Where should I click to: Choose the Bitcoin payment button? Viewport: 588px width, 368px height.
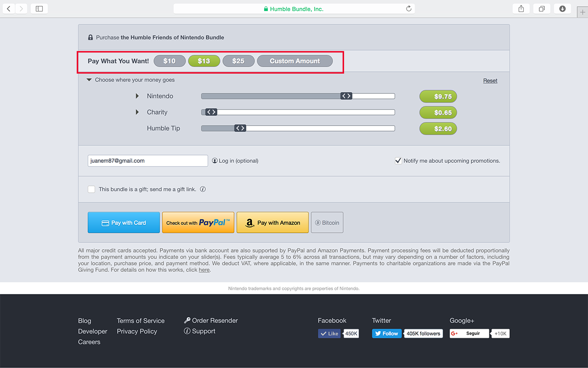(327, 223)
